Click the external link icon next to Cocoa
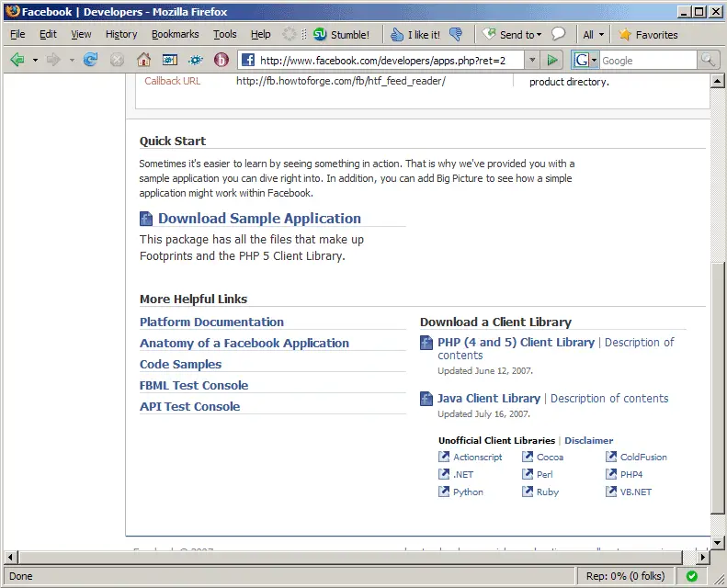The image size is (727, 588). 528,457
